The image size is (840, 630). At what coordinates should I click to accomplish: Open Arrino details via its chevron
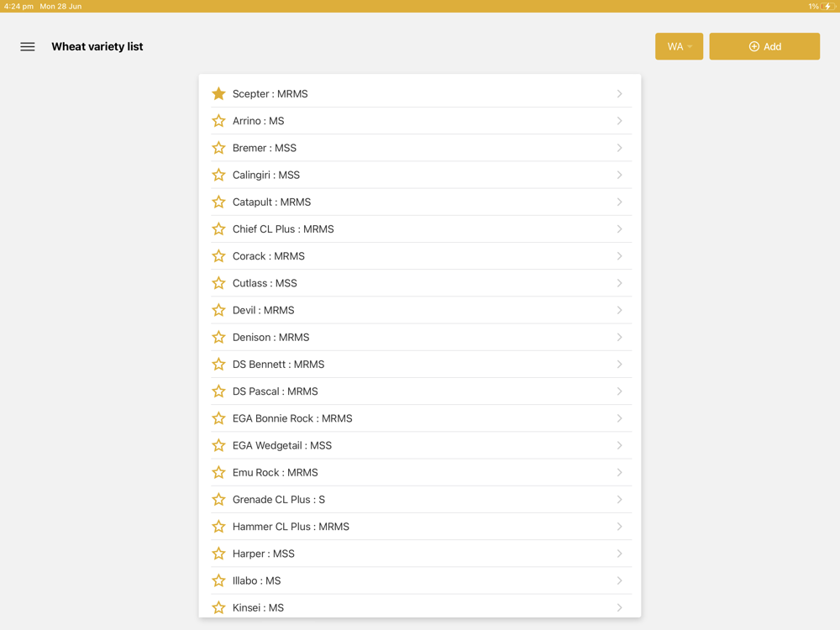point(619,120)
